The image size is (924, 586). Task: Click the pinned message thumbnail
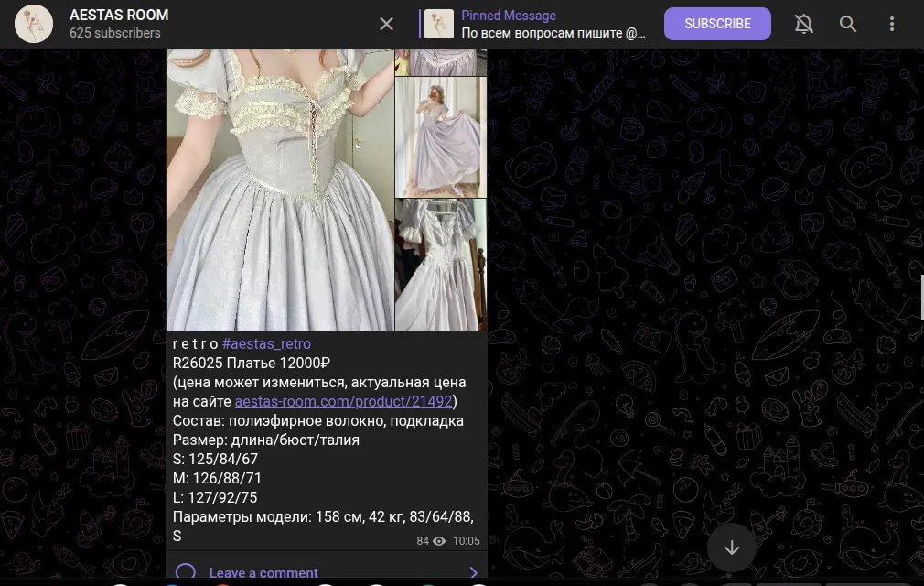439,24
